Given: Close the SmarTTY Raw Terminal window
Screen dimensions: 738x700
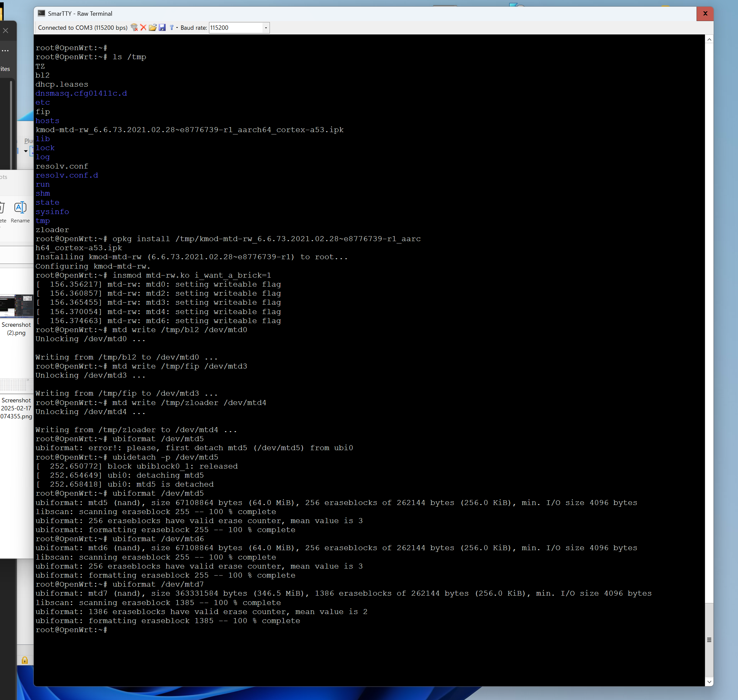Looking at the screenshot, I should [705, 13].
